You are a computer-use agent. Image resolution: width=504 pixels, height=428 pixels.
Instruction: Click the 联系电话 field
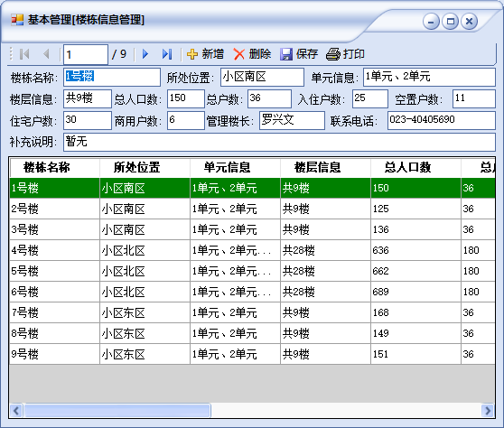pos(442,120)
